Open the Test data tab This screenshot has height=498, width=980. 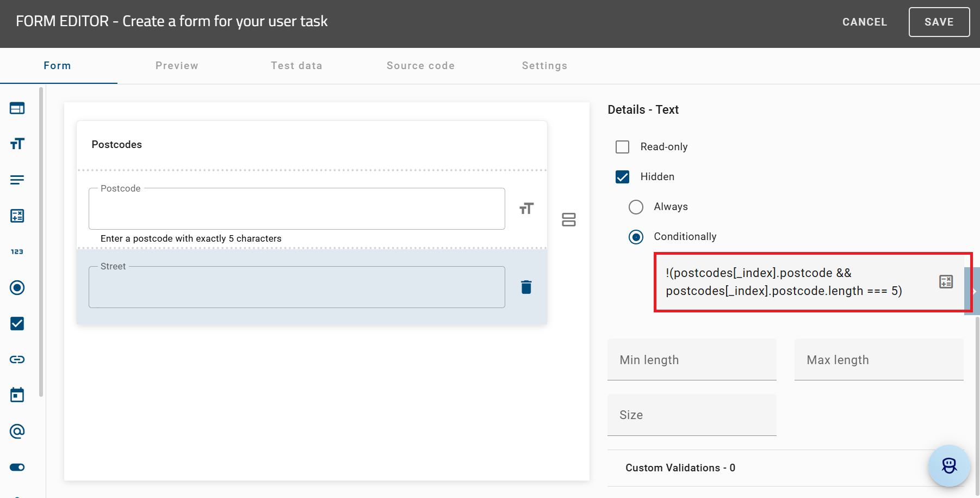pyautogui.click(x=296, y=66)
